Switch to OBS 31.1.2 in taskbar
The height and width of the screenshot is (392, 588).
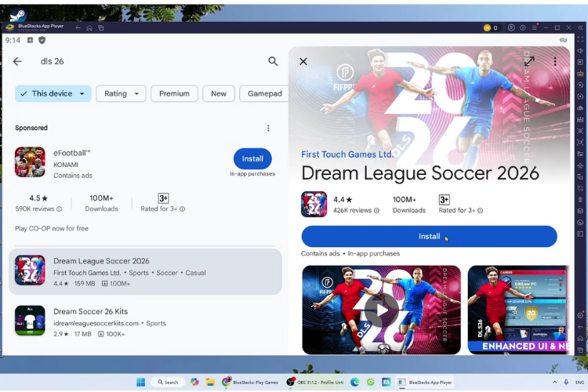pos(315,383)
